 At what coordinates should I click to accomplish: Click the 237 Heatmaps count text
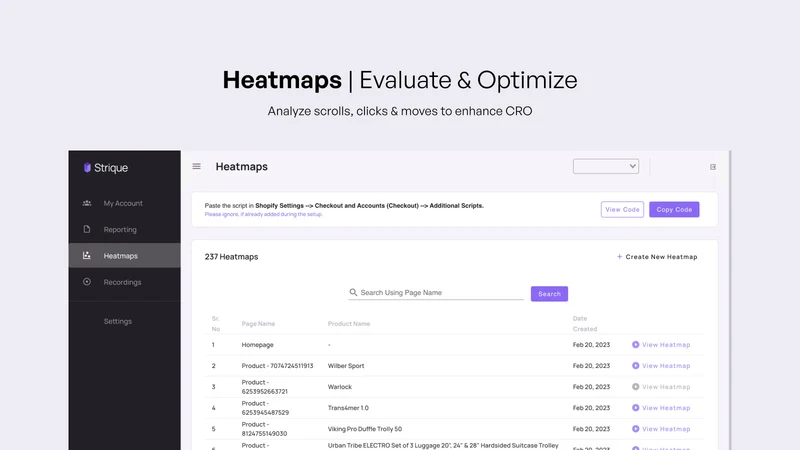231,257
